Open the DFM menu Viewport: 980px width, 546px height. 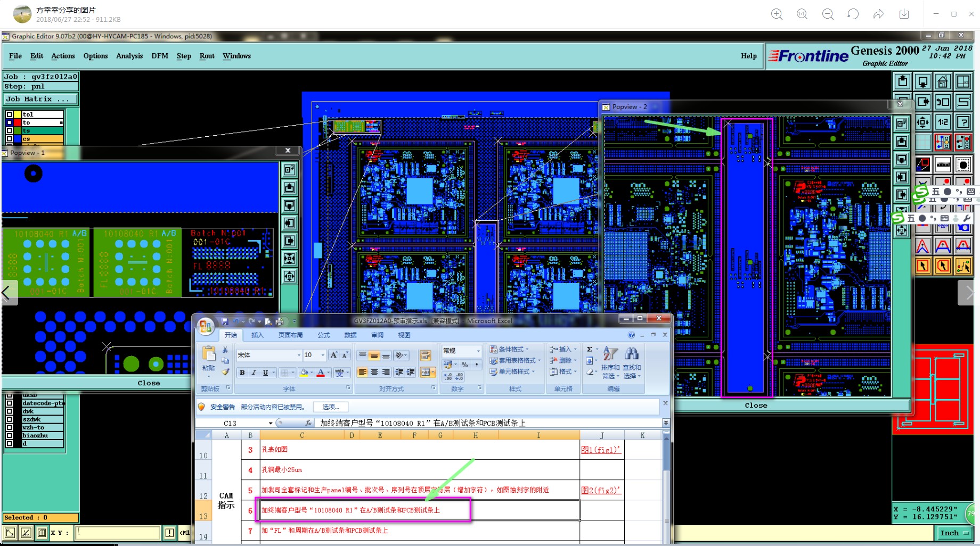(160, 56)
